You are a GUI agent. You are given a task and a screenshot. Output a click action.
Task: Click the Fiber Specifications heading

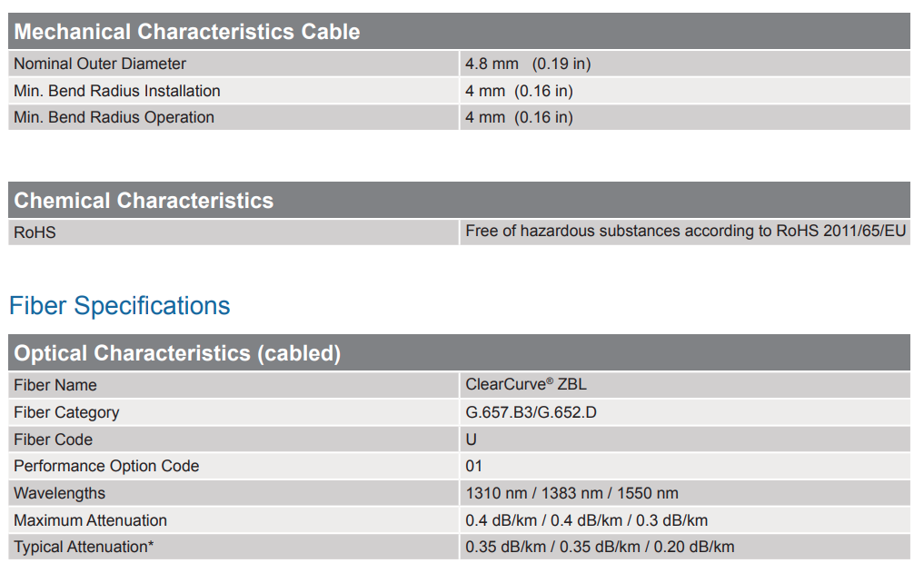(x=119, y=306)
